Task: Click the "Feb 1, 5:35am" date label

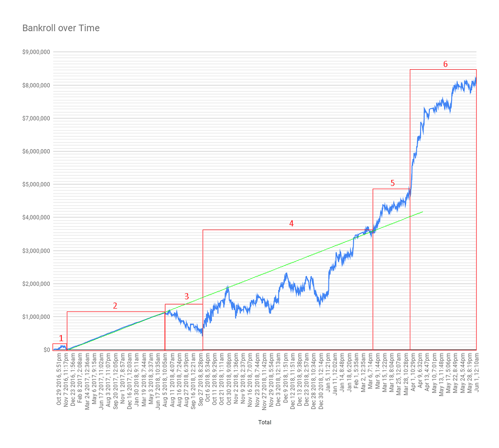Action: (356, 371)
